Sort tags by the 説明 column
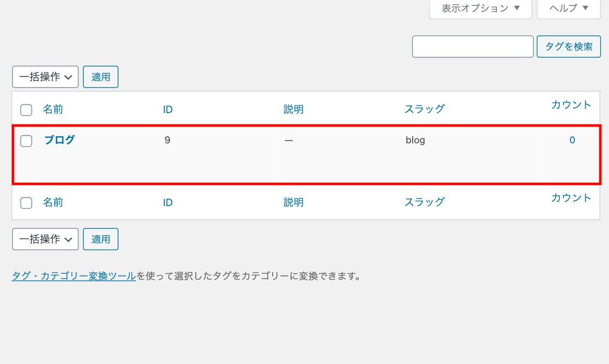The height and width of the screenshot is (364, 609). coord(294,109)
